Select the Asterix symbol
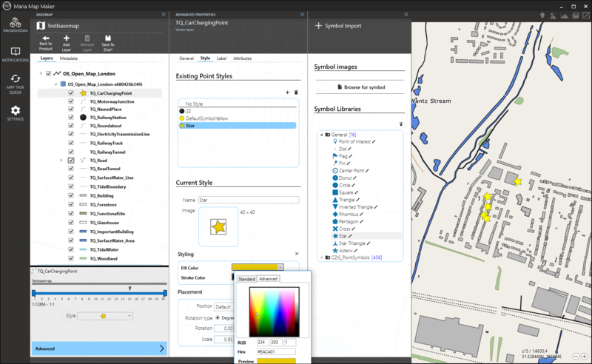 click(x=345, y=250)
